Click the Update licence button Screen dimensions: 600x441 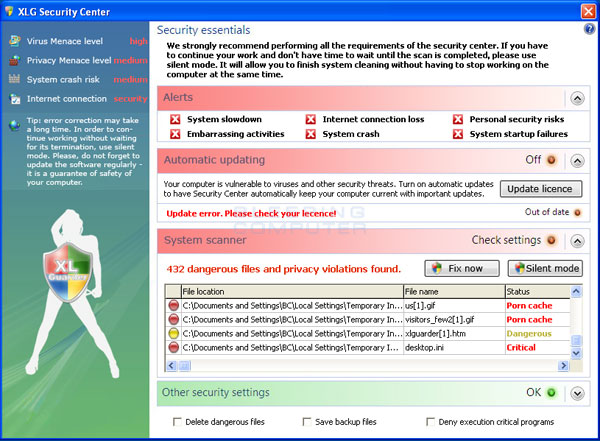point(541,189)
